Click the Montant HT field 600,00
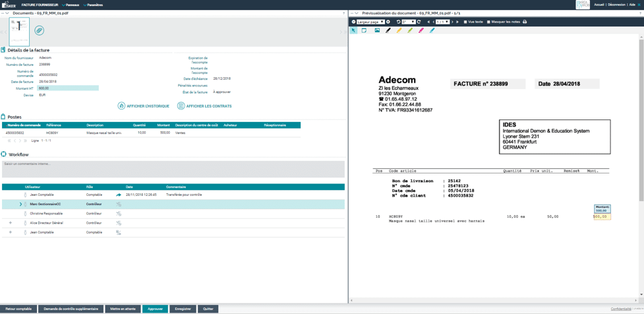The image size is (644, 314). pos(68,88)
